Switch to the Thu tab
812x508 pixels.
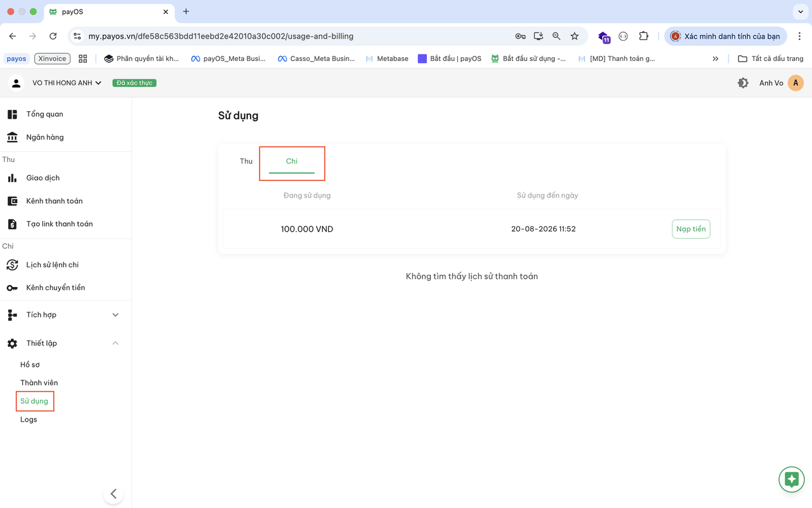coord(246,161)
